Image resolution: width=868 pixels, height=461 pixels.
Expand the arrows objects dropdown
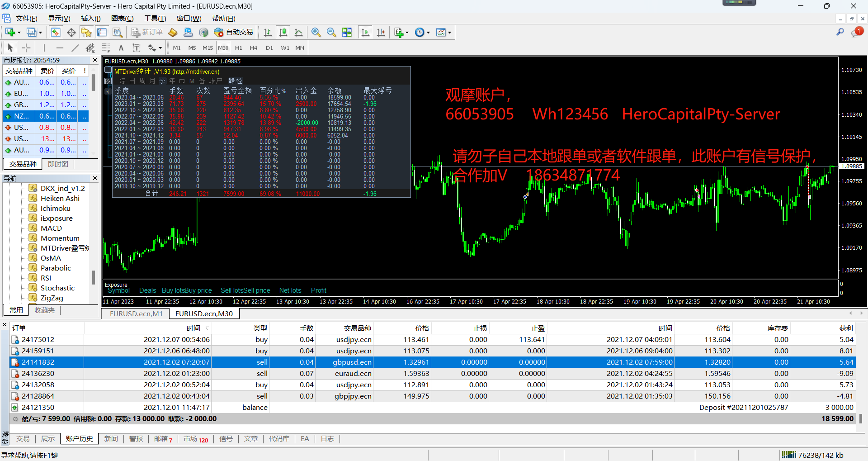click(160, 48)
